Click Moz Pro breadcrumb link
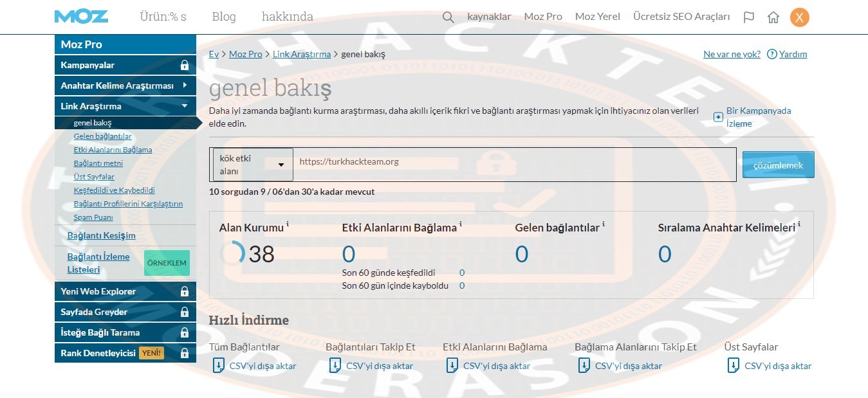Viewport: 868px width, 398px height. 246,54
